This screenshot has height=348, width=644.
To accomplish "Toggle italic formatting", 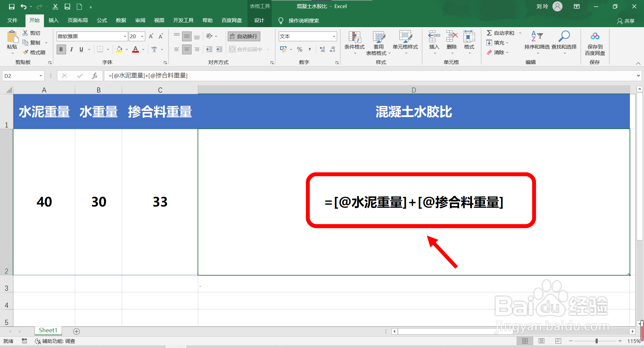I will (71, 49).
